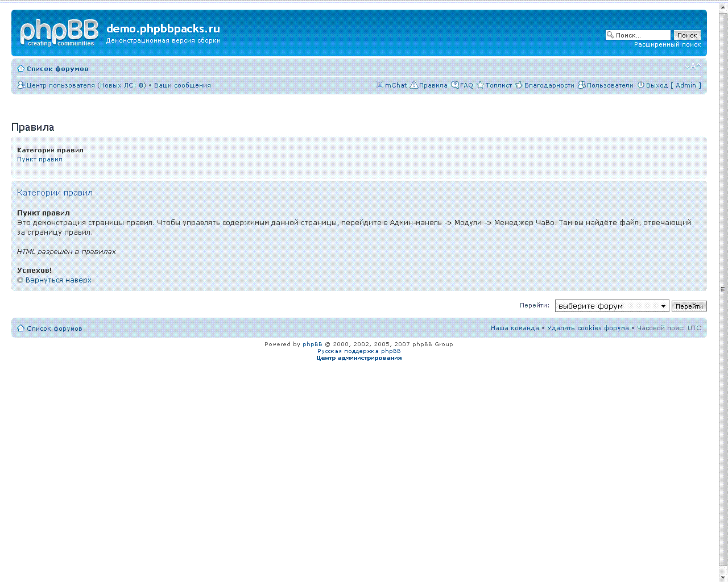Open mChat link
Image resolution: width=728 pixels, height=582 pixels.
tap(396, 85)
